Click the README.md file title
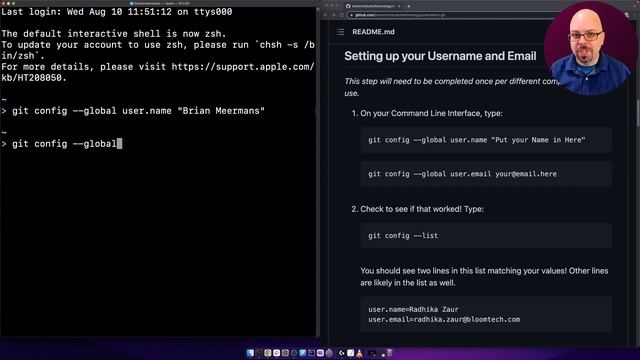 tap(373, 32)
